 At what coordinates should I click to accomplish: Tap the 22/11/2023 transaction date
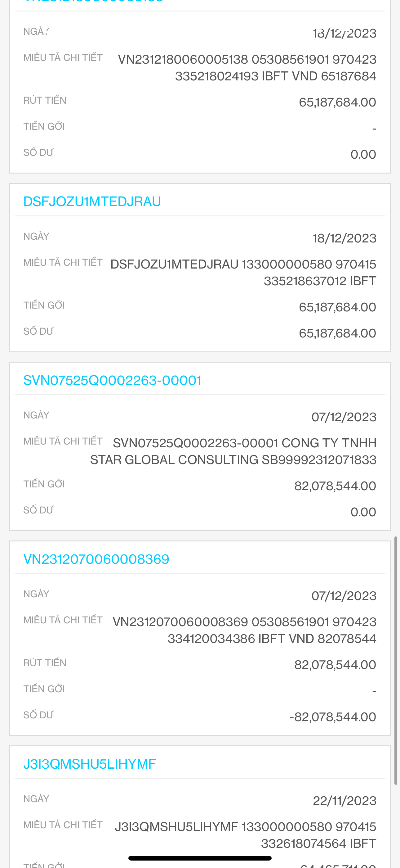[344, 801]
